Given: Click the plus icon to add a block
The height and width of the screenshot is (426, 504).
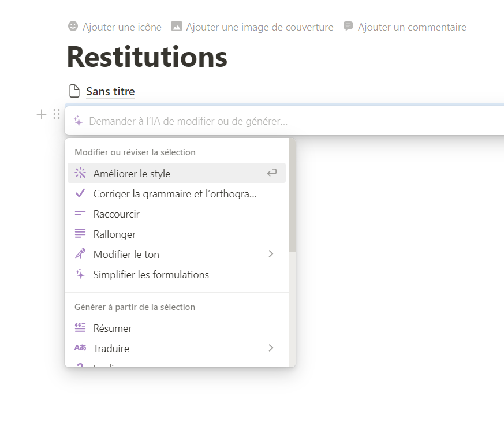Looking at the screenshot, I should pos(42,114).
